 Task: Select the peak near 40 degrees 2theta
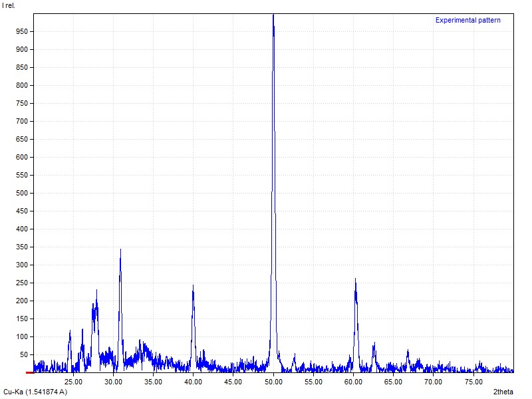point(193,287)
